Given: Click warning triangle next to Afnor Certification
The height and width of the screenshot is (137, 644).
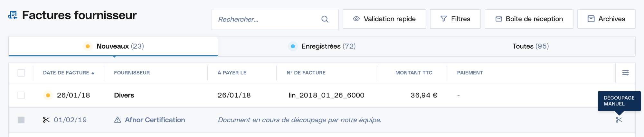Looking at the screenshot, I should point(118,120).
